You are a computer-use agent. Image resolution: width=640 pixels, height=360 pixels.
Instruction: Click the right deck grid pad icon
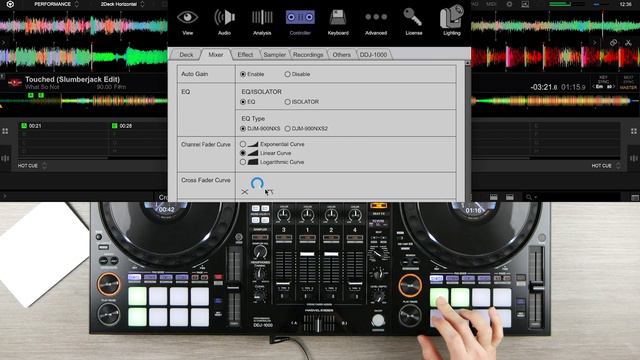(634, 131)
